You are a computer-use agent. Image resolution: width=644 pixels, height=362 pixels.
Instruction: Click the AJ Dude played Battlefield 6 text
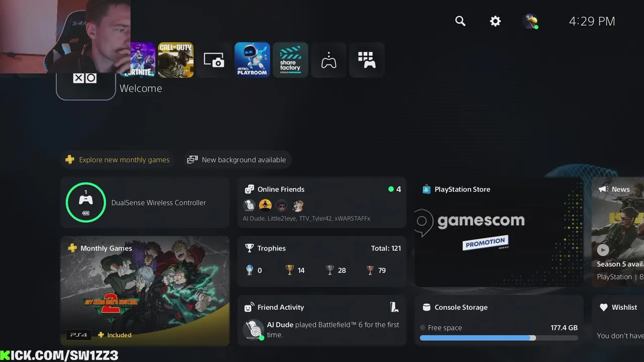pos(333,330)
